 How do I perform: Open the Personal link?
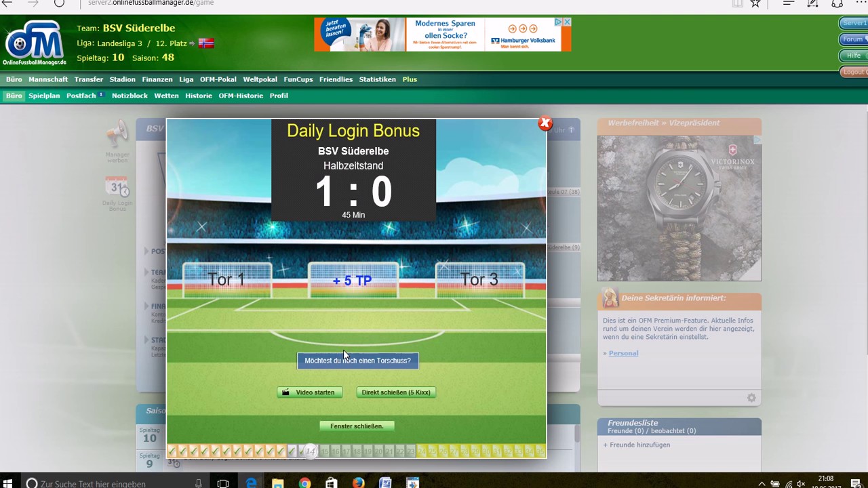click(x=623, y=353)
